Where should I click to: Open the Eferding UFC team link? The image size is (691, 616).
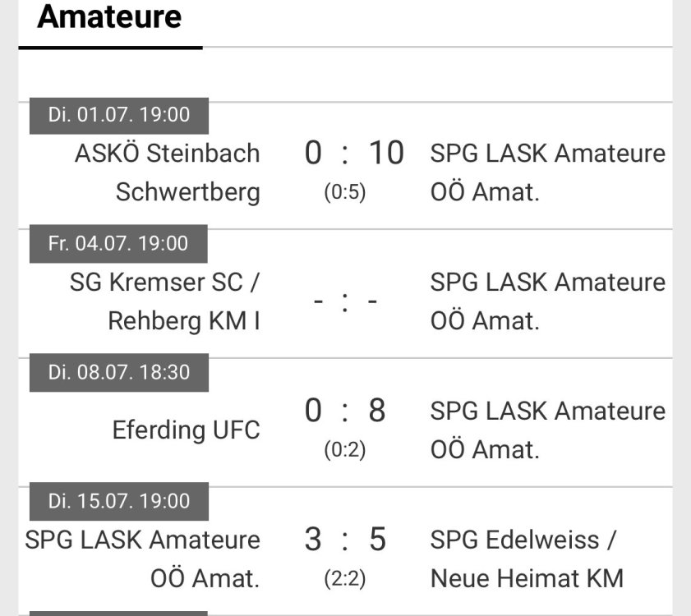(186, 430)
